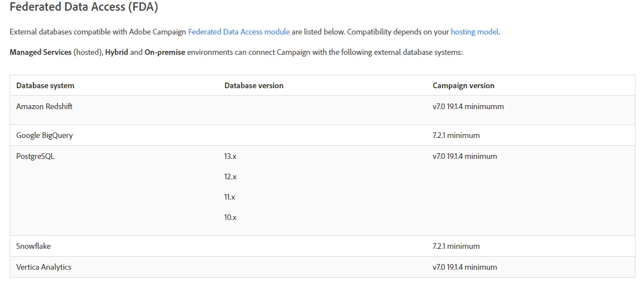Click the bold 'Hybrid' word

coord(117,53)
